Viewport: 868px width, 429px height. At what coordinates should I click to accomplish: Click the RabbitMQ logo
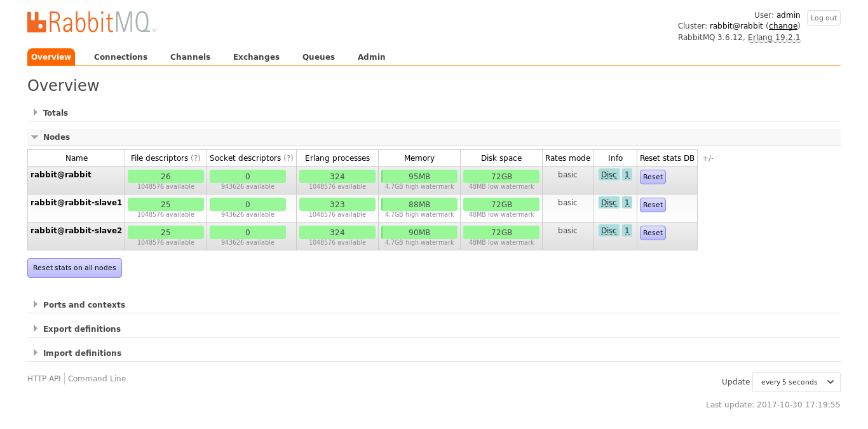(91, 22)
